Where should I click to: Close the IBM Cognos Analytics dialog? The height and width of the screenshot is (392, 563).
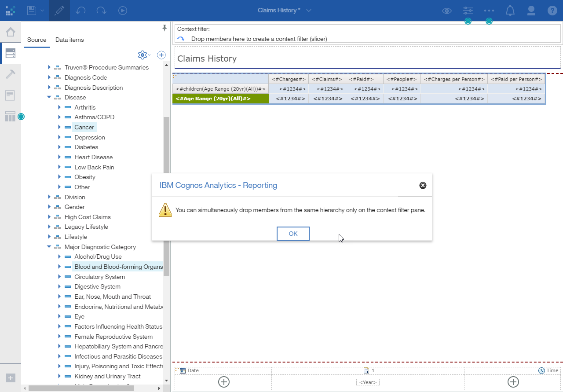[423, 185]
